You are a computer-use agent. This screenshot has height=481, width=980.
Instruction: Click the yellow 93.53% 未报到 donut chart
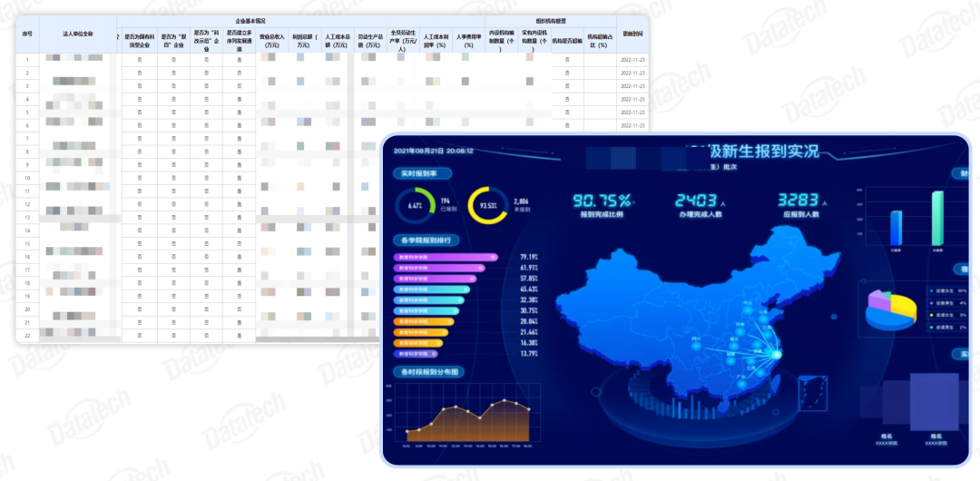tap(487, 205)
